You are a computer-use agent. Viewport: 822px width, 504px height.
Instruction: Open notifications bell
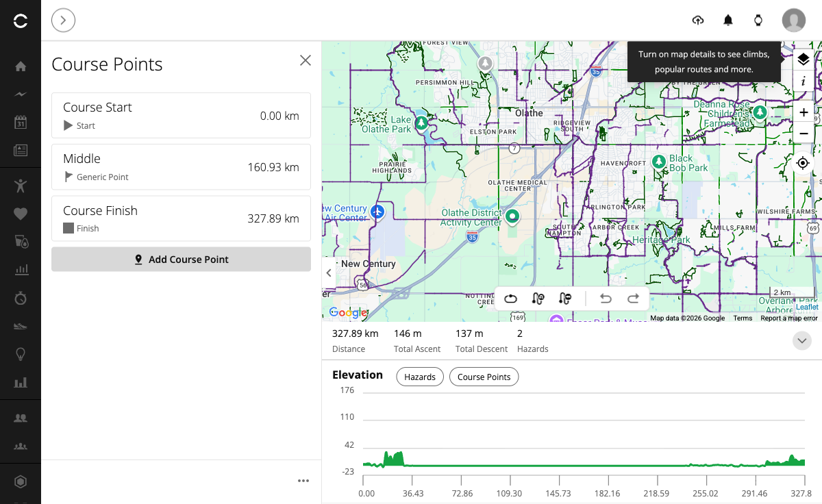tap(728, 21)
